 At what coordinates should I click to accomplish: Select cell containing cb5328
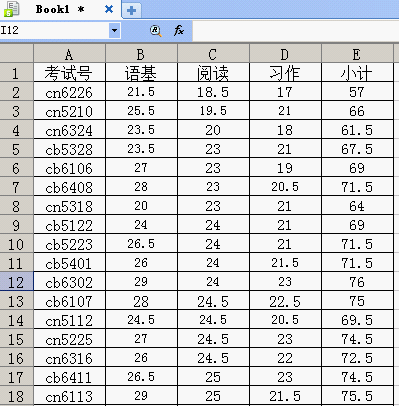point(69,148)
